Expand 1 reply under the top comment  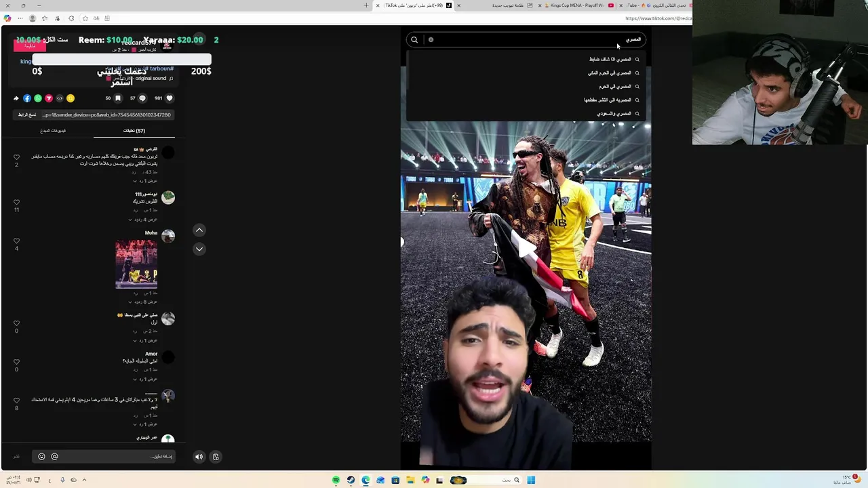point(145,181)
